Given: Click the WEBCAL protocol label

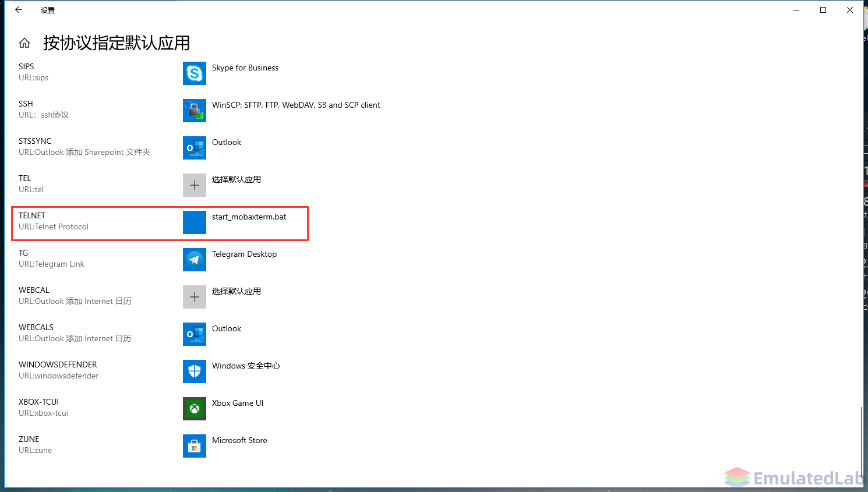Looking at the screenshot, I should click(x=34, y=290).
